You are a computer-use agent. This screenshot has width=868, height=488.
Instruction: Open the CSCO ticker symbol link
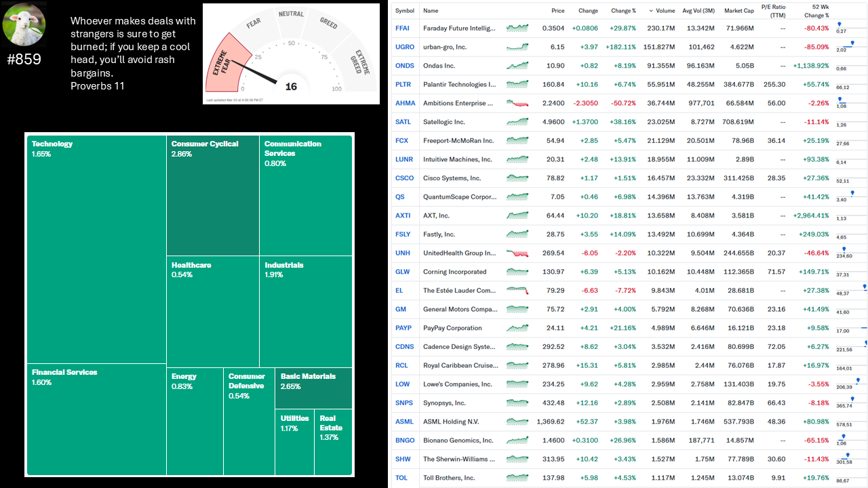click(x=404, y=178)
